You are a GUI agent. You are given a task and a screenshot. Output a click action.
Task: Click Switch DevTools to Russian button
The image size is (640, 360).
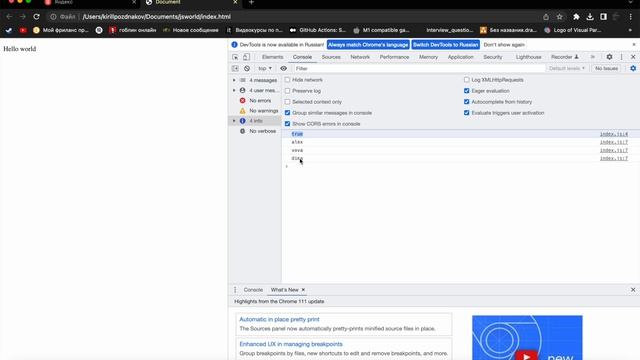click(445, 44)
